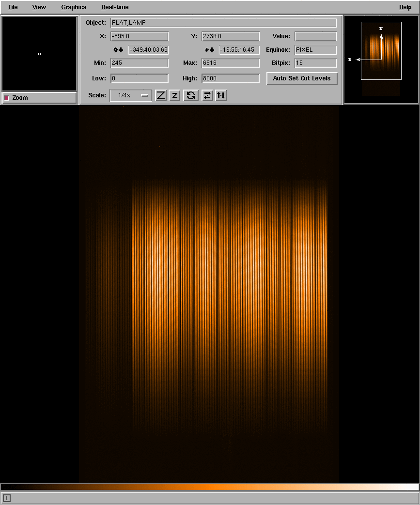Click the Bitpix field

pyautogui.click(x=315, y=63)
